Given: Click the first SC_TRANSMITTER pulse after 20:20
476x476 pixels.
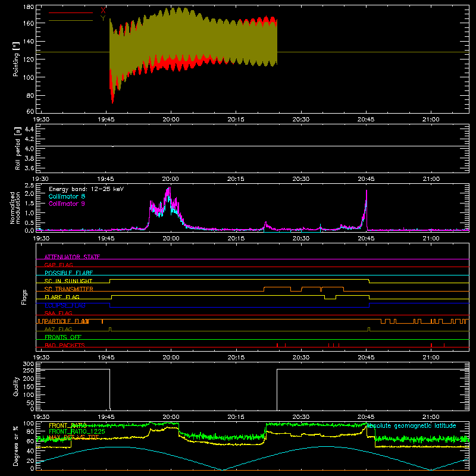Looking at the screenshot, I should (x=277, y=289).
